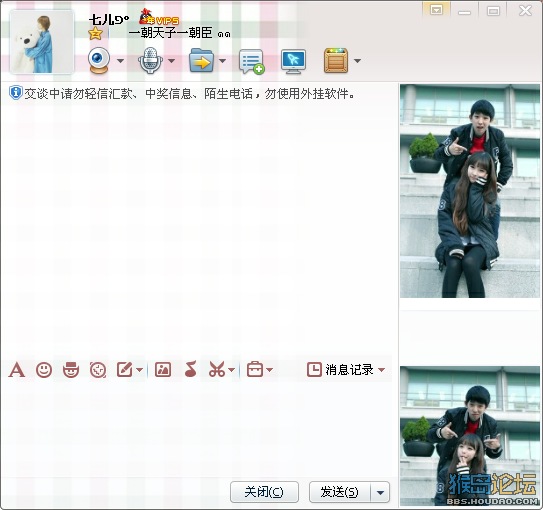Click the VIP5 badge icon
Image resolution: width=543 pixels, height=510 pixels.
(159, 17)
